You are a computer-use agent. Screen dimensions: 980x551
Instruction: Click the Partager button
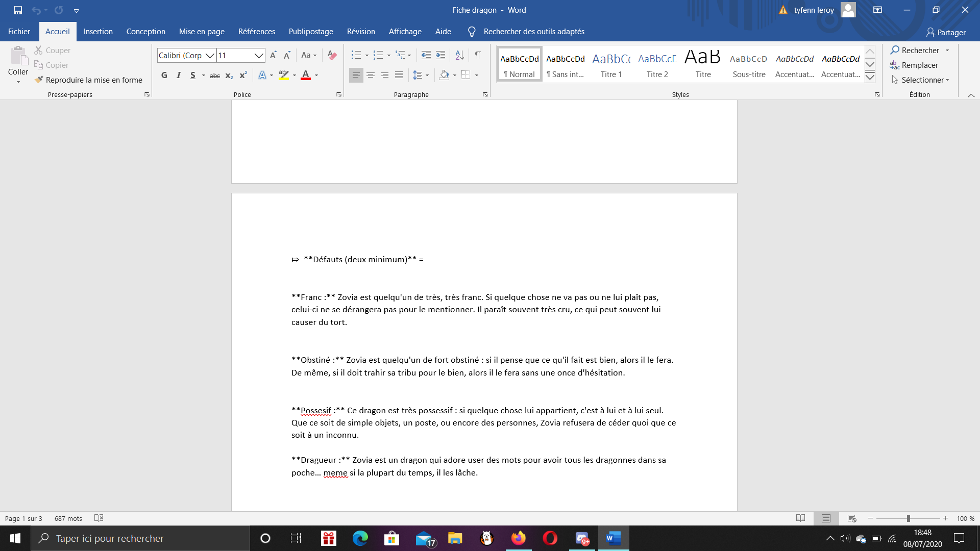pos(946,32)
